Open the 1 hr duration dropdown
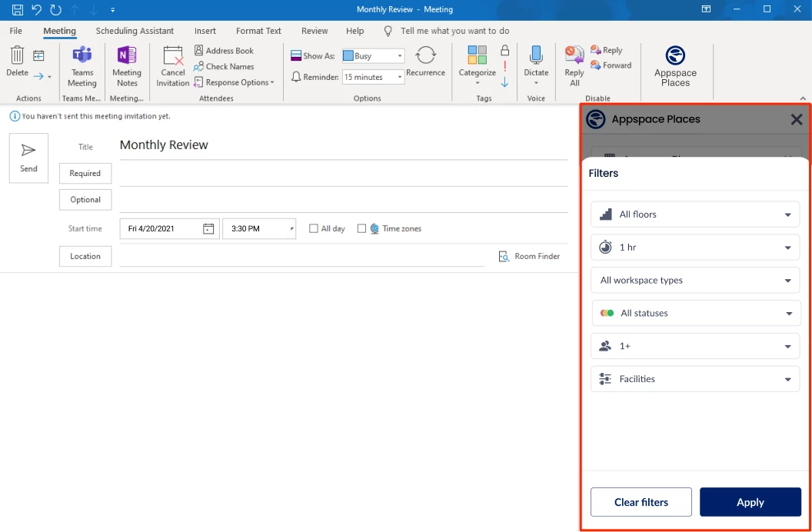 695,248
